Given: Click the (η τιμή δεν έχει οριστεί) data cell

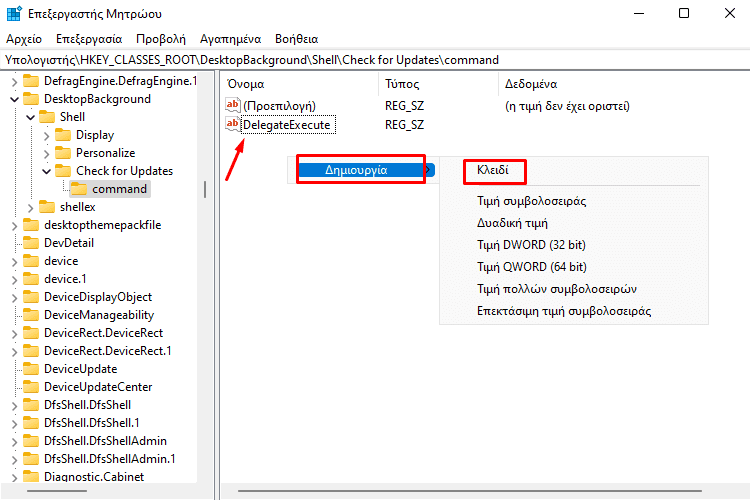Looking at the screenshot, I should click(567, 106).
